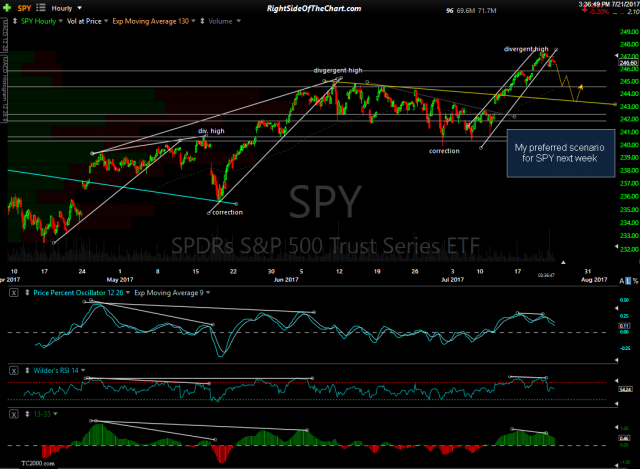Select the 'My preferred scenario' note box

tap(560, 153)
